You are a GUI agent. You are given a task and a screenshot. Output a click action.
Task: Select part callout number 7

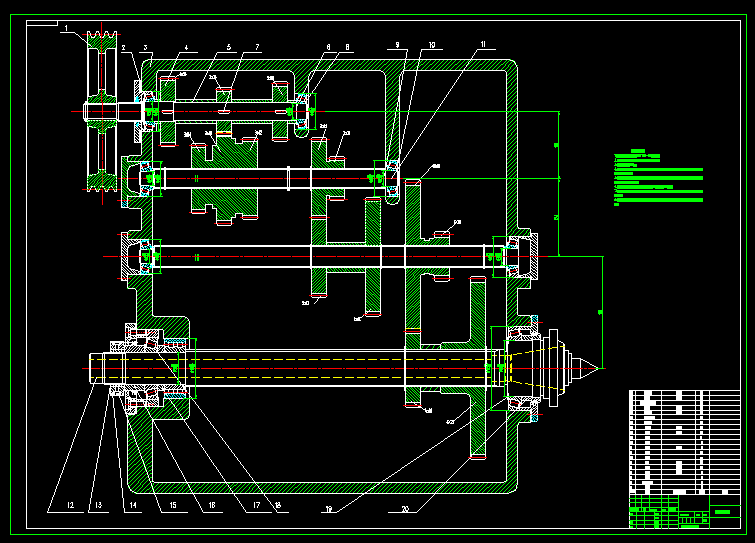(257, 47)
